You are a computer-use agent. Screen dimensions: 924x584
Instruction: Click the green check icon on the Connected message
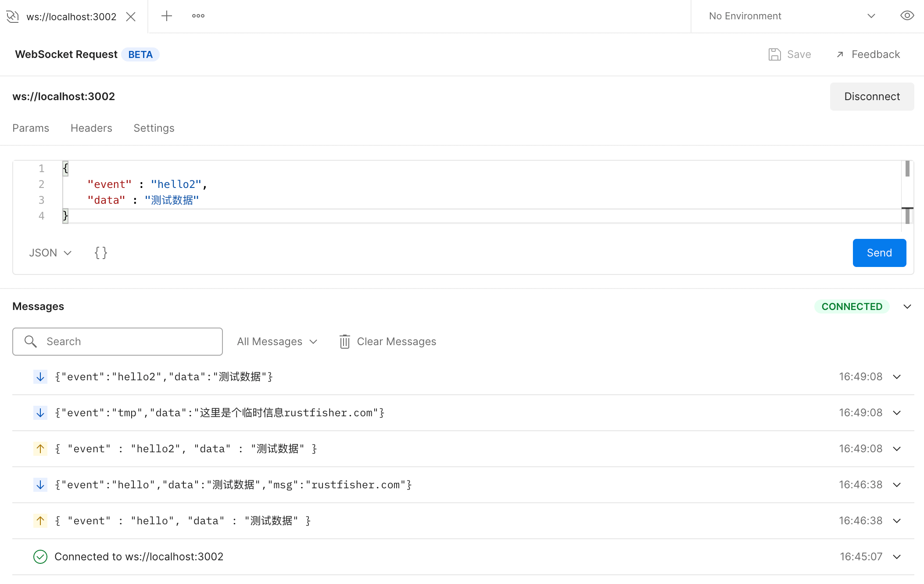pos(40,557)
